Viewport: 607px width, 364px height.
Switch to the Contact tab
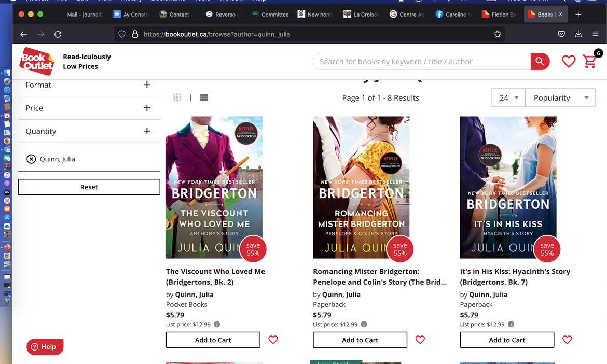click(176, 15)
